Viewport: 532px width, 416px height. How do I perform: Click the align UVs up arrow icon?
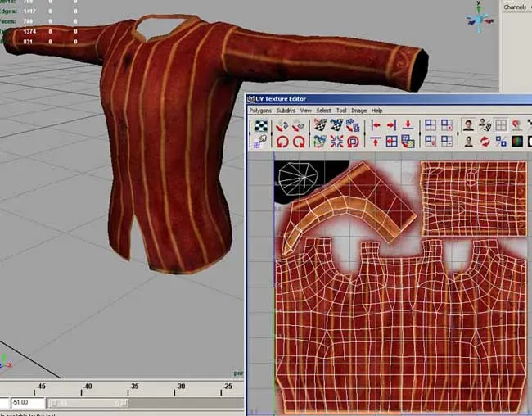pos(375,142)
